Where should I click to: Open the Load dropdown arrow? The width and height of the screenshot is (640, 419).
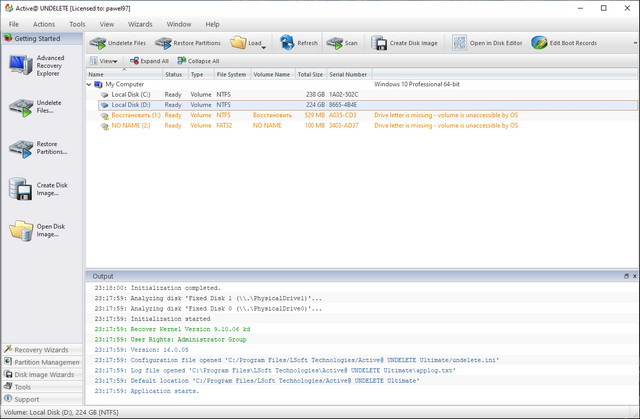click(x=263, y=47)
